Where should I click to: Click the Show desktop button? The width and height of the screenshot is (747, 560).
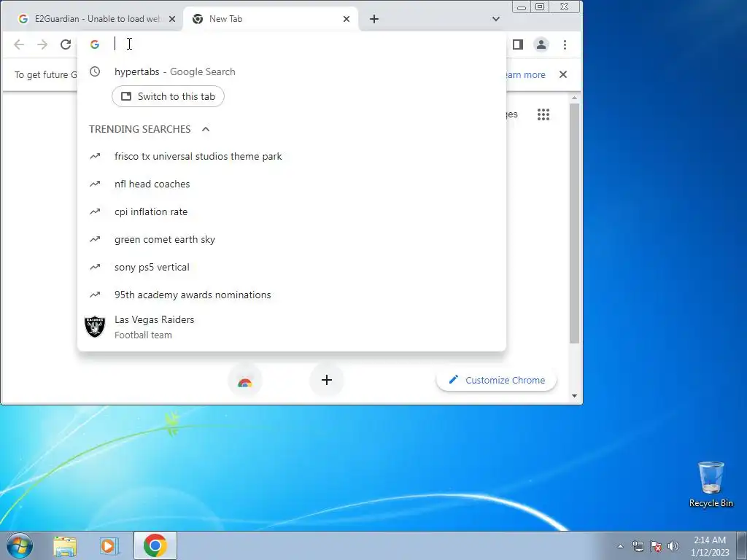click(x=742, y=545)
